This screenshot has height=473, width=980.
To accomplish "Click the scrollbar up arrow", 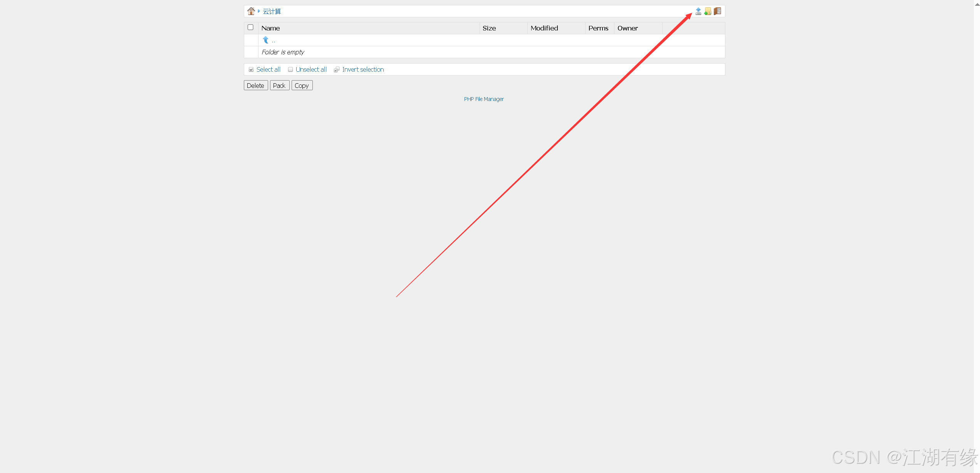I will point(977,3).
